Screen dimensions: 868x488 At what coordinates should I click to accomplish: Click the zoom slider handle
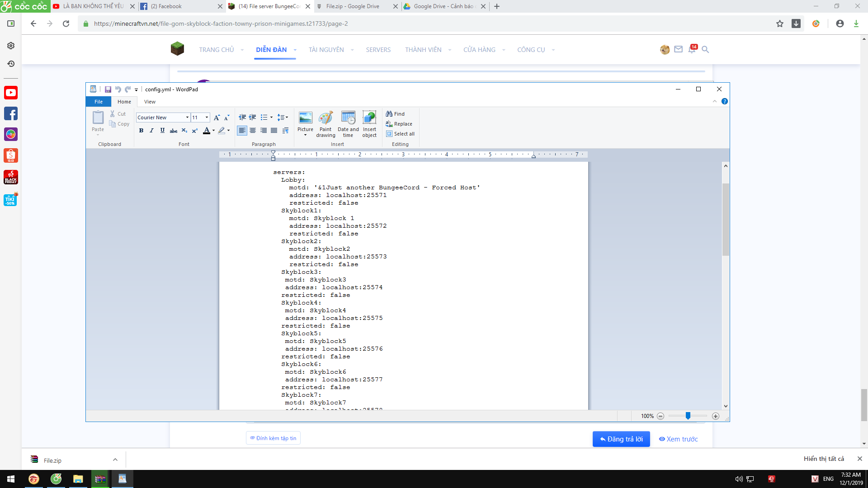pyautogui.click(x=688, y=416)
